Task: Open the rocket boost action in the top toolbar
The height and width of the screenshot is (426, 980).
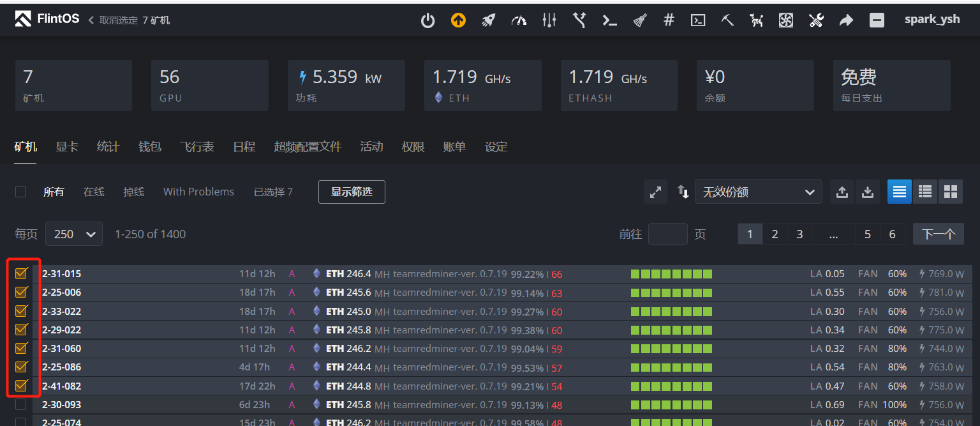Action: (x=488, y=20)
